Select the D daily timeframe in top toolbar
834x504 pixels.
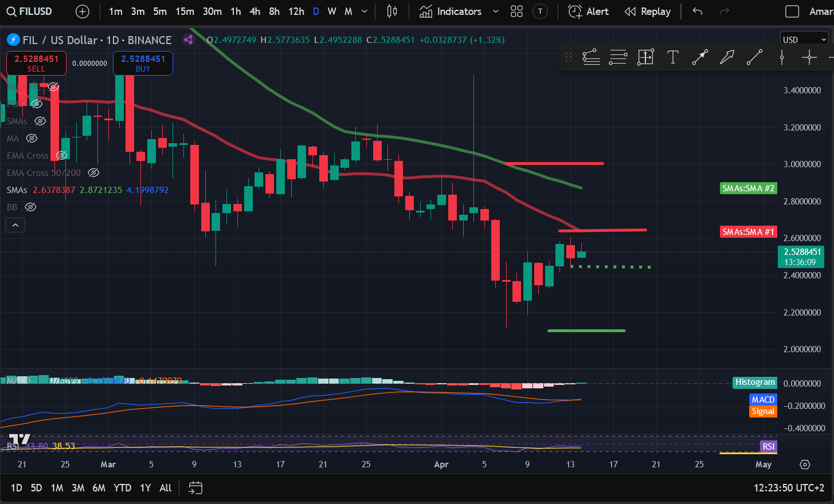click(x=316, y=11)
